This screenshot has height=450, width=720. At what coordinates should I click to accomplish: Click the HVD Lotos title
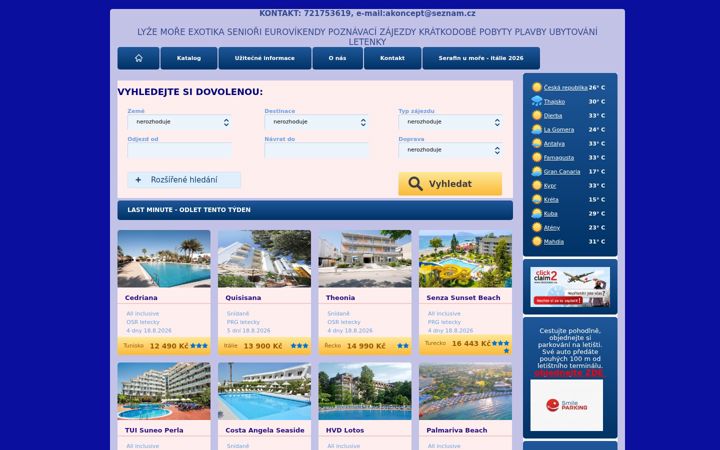[345, 430]
